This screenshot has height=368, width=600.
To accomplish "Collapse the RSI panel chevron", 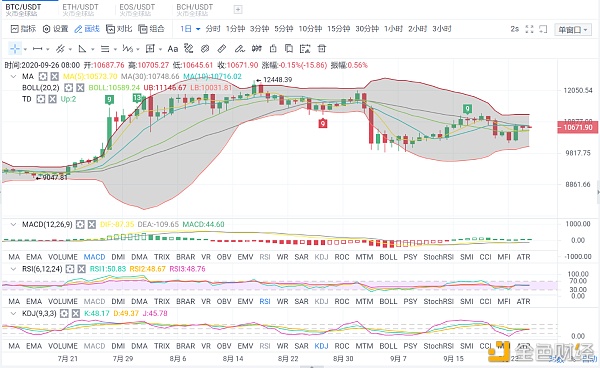I will 13,269.
